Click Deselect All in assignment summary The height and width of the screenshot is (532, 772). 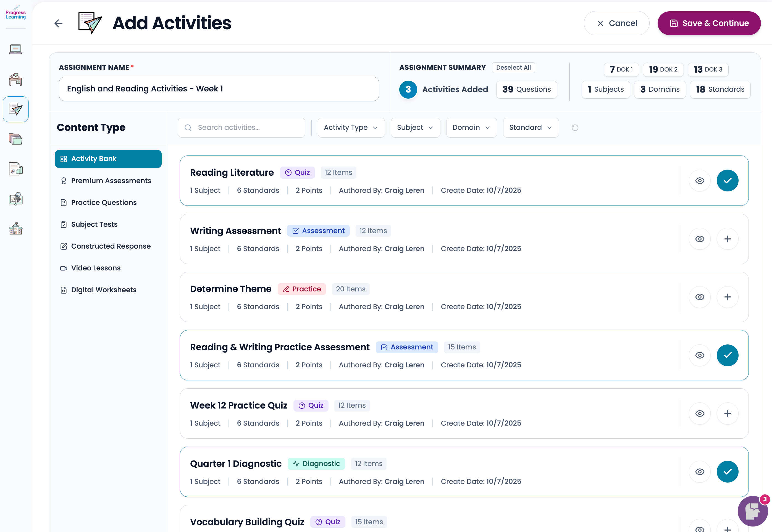513,67
